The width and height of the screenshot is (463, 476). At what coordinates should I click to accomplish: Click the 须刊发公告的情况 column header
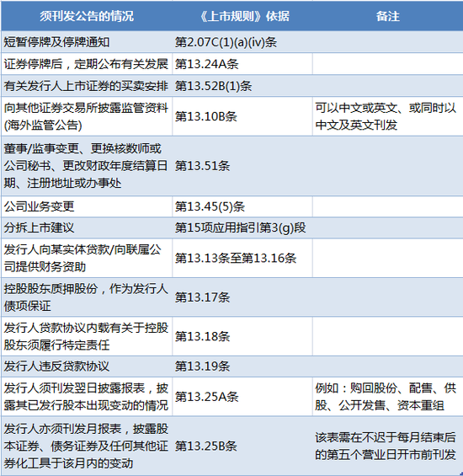[87, 16]
